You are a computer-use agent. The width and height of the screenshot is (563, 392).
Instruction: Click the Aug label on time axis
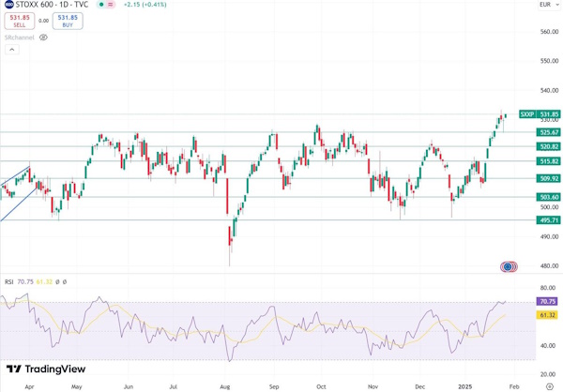tap(225, 387)
